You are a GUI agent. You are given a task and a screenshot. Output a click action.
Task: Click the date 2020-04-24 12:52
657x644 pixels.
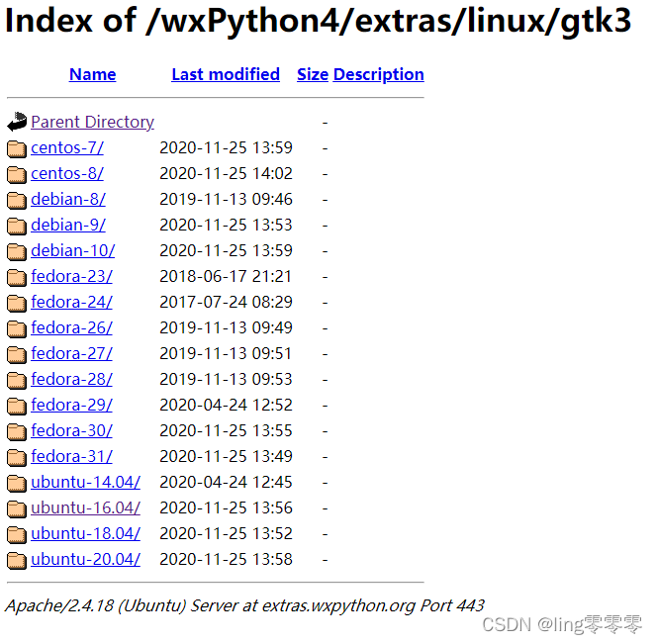[x=226, y=406]
